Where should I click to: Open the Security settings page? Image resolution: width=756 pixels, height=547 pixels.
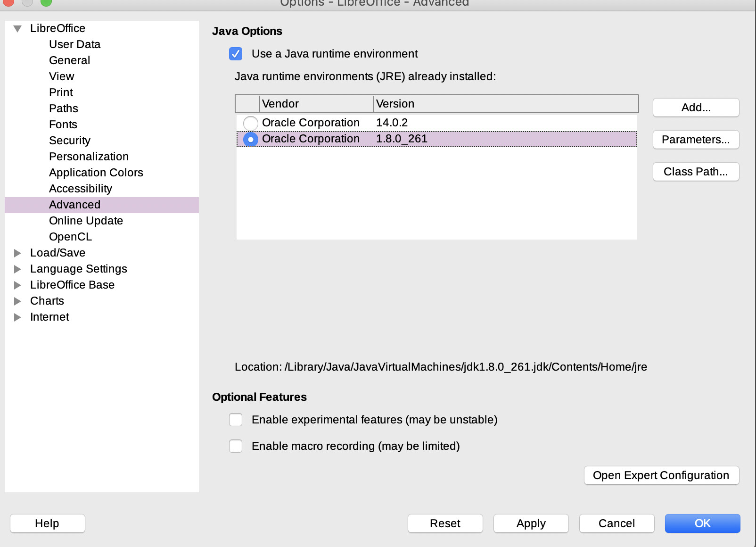tap(69, 140)
